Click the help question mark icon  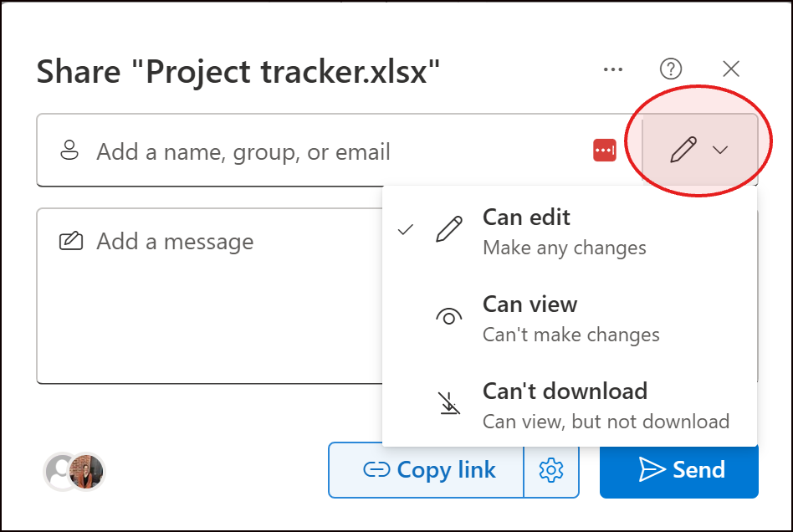[671, 69]
